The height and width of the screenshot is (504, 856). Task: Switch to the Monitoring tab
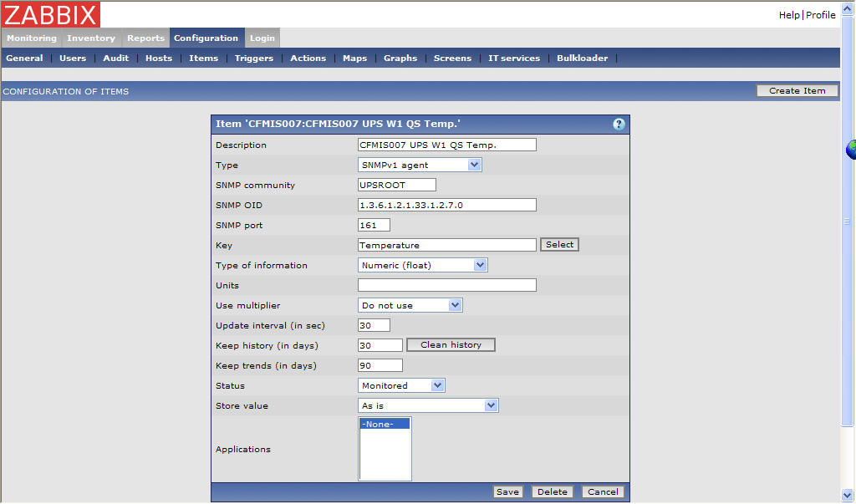tap(32, 38)
